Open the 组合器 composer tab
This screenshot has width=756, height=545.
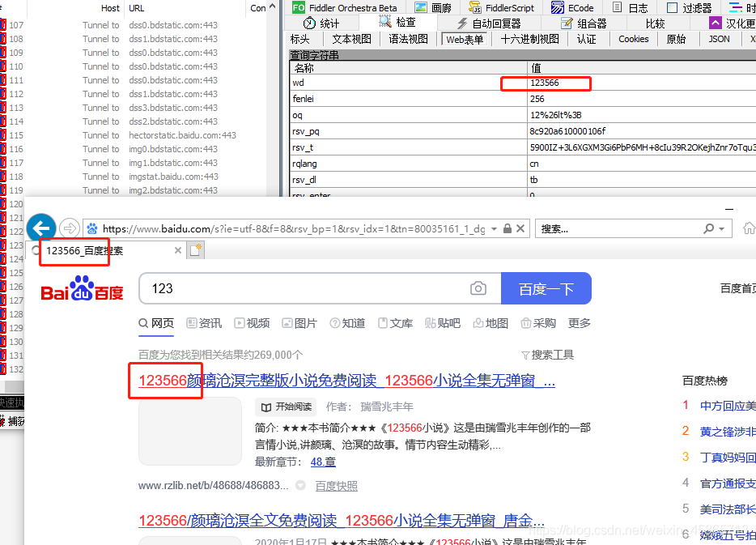point(584,23)
